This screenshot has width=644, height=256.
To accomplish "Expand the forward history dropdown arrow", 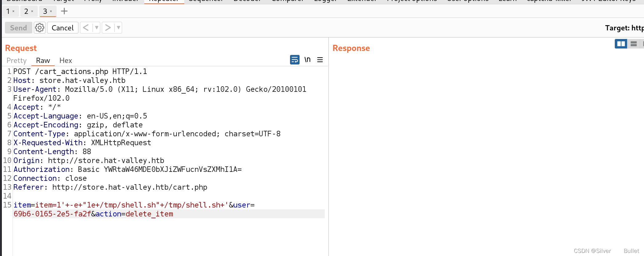I will tap(118, 28).
